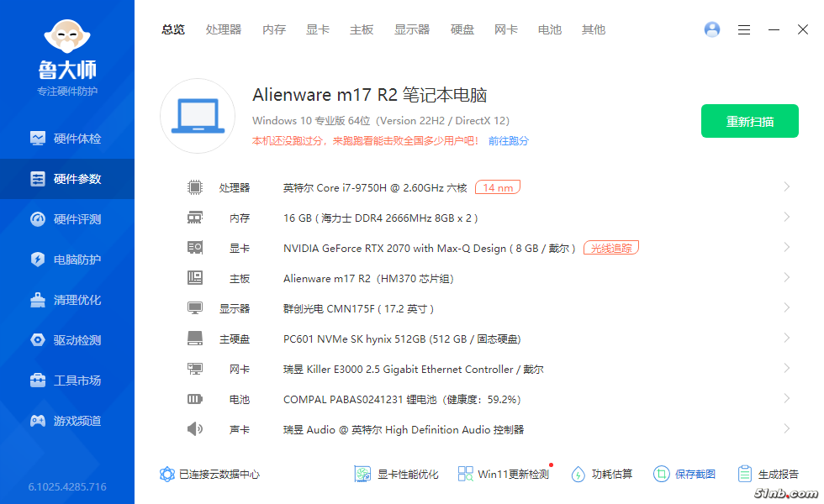The width and height of the screenshot is (824, 504).
Task: Click the battery icon
Action: 195,399
